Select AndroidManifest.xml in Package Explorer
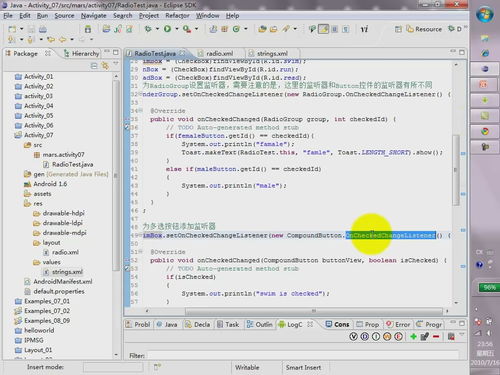Image resolution: width=500 pixels, height=375 pixels. 63,282
